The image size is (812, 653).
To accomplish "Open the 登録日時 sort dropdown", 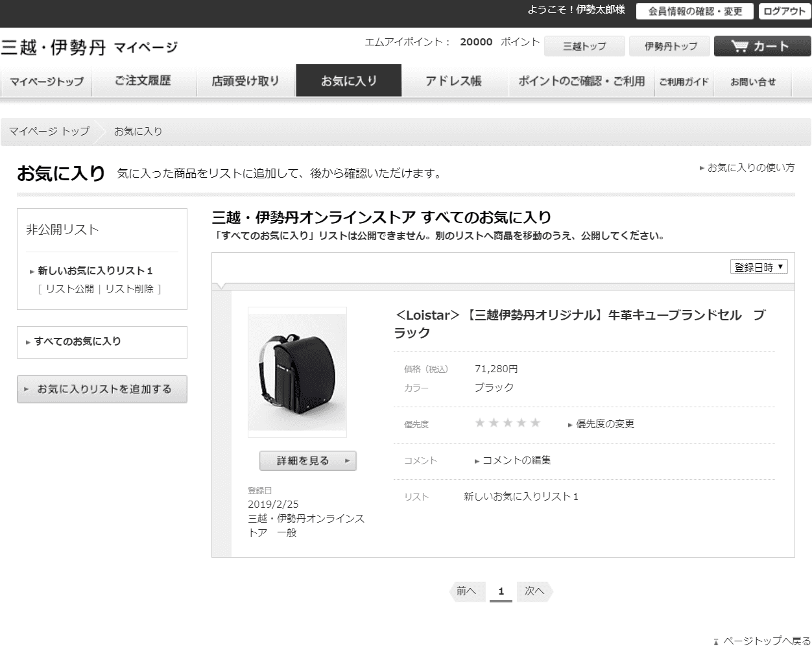I will pyautogui.click(x=759, y=267).
